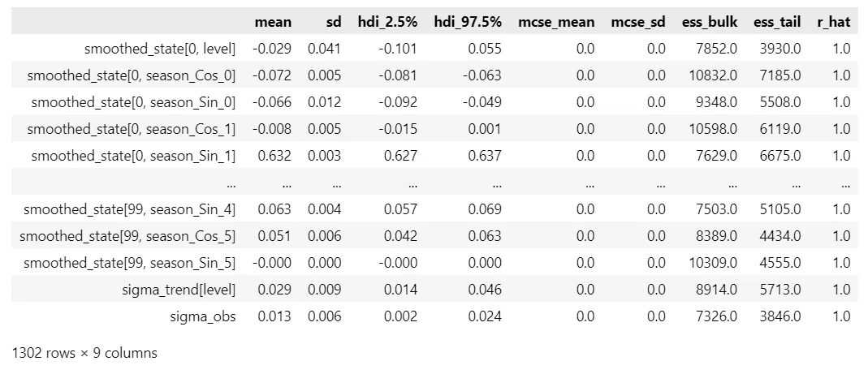Click the mean value 0.632

274,156
